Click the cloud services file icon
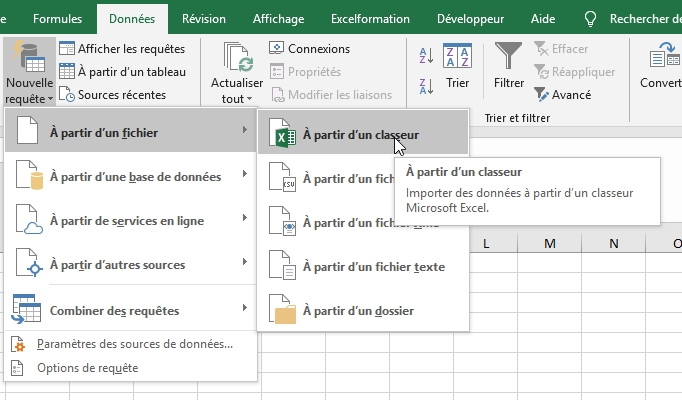Viewport: 682px width, 400px height. tap(29, 219)
